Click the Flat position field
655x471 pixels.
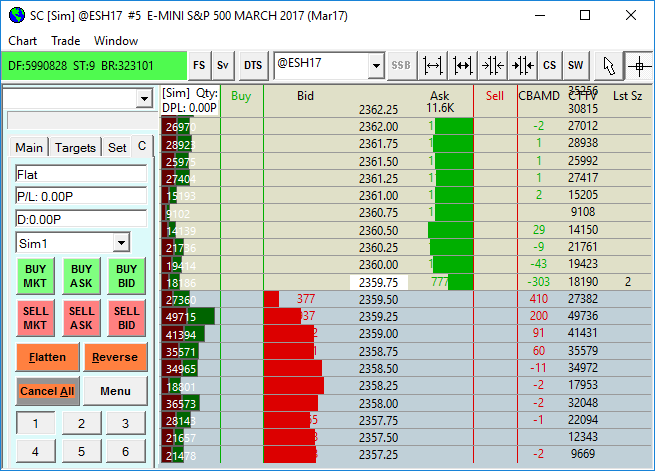coord(81,174)
